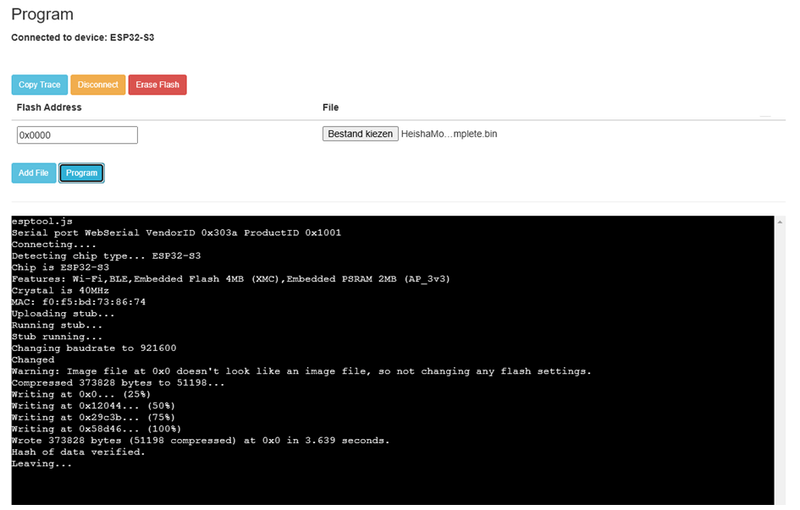
Task: Open file chooser via Bestand kiezen
Action: 360,134
